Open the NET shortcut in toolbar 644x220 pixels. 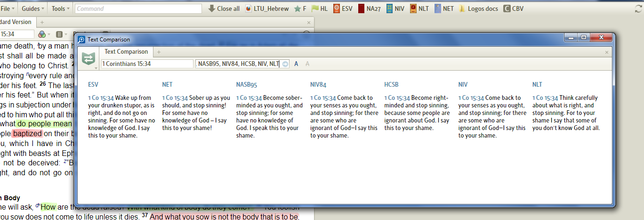click(444, 8)
